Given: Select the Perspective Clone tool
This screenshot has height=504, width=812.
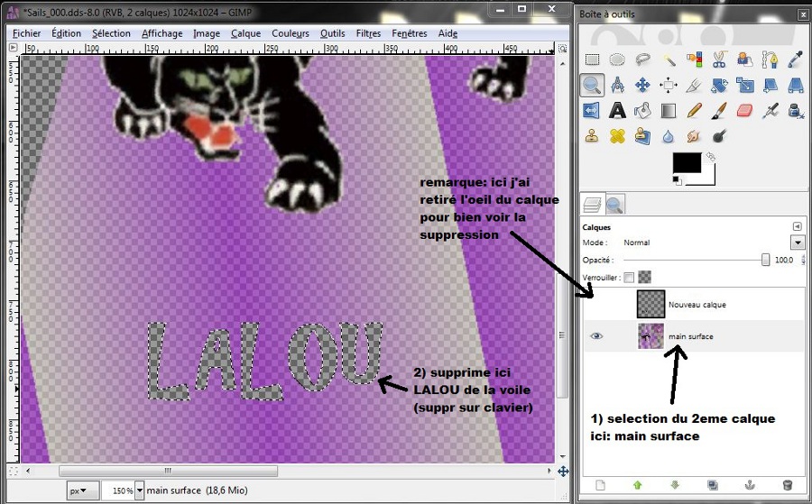Looking at the screenshot, I should tap(642, 135).
